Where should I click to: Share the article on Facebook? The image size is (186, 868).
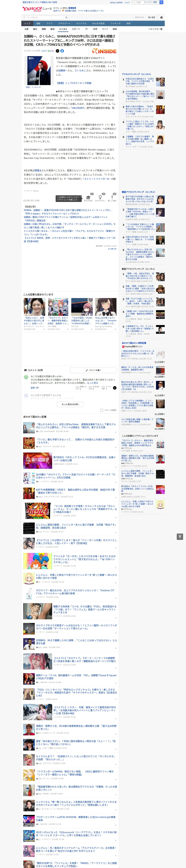[x=62, y=51]
